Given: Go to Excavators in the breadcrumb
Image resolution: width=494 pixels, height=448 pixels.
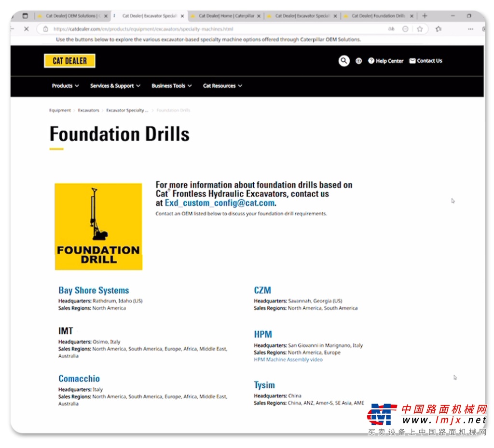Looking at the screenshot, I should 89,110.
